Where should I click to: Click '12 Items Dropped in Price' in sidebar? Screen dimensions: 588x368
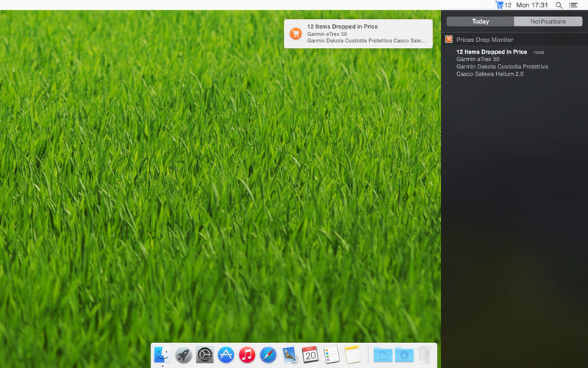pos(492,52)
